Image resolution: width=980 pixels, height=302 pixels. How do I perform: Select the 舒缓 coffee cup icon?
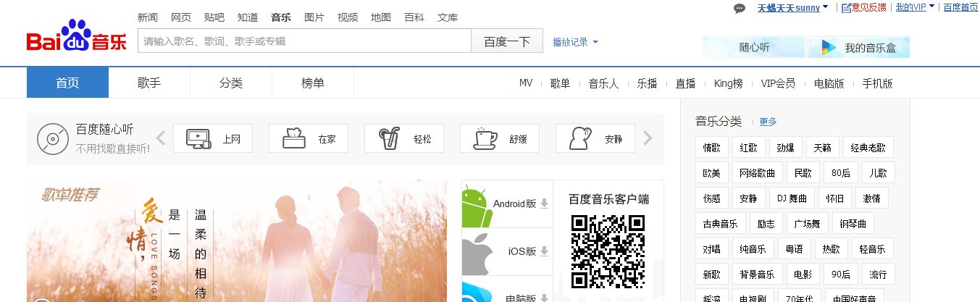(x=485, y=138)
